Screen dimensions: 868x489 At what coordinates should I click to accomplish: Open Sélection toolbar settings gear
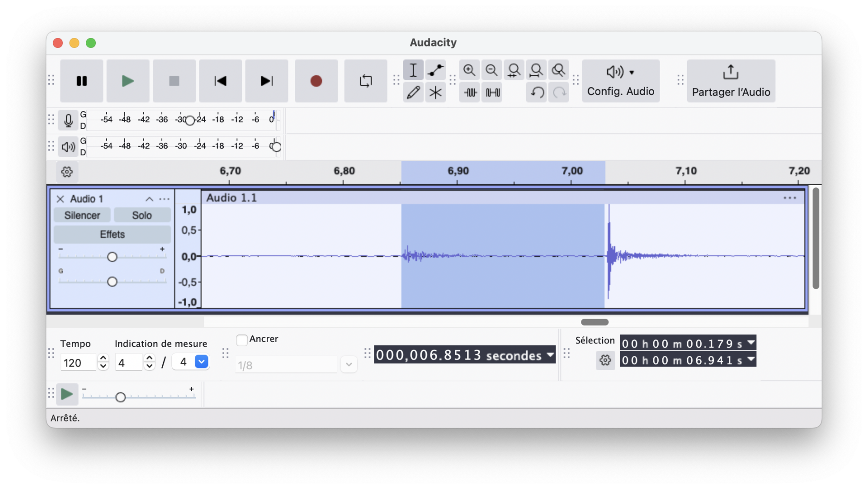pos(605,361)
